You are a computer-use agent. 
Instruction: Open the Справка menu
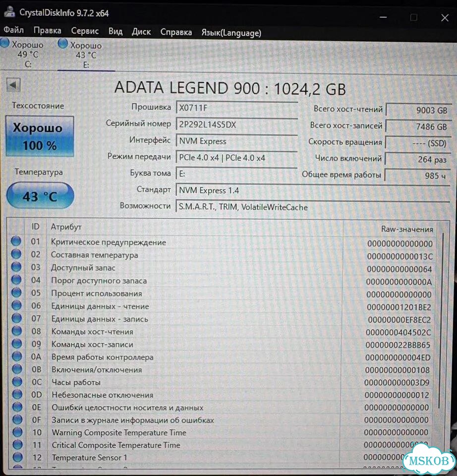[176, 32]
